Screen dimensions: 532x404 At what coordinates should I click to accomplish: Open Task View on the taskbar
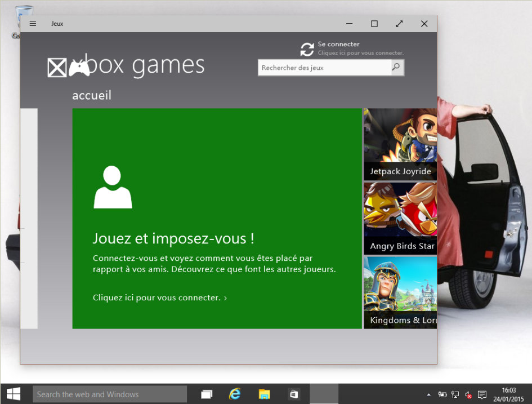[x=207, y=394]
